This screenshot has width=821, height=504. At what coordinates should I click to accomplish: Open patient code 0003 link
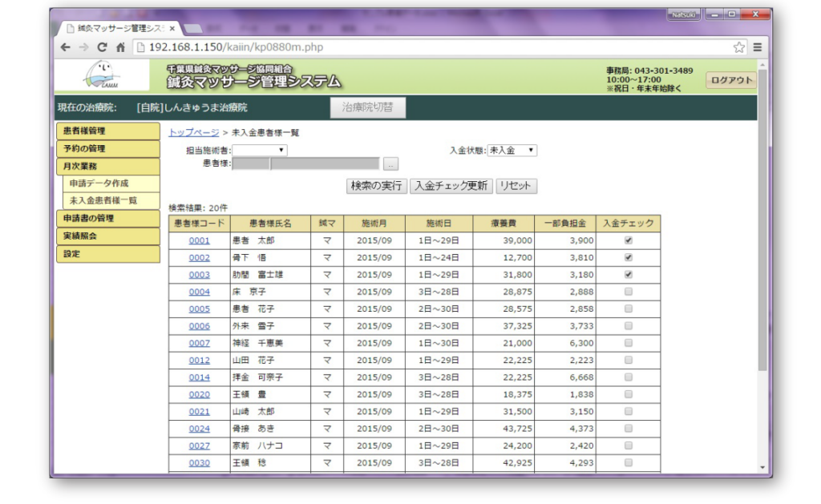coord(200,275)
